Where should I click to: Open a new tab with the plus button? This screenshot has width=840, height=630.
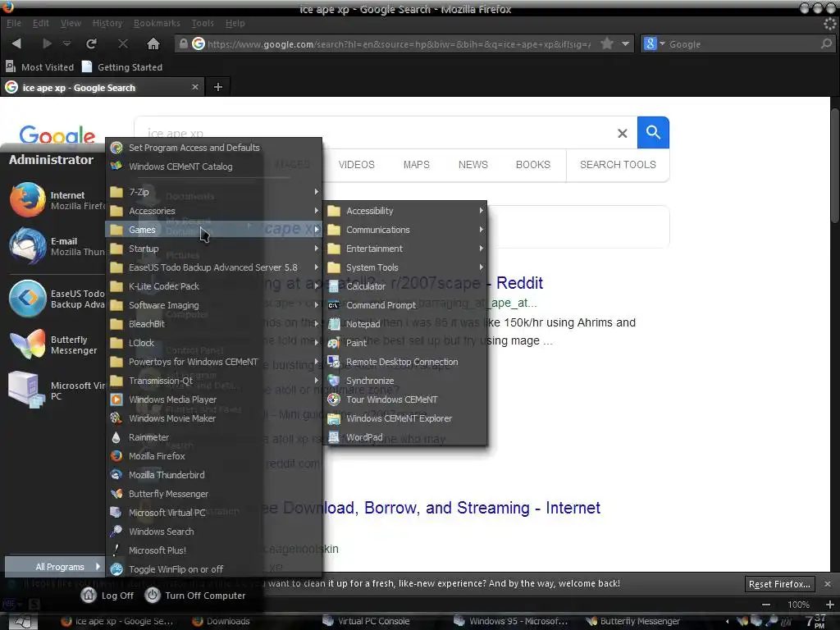(x=218, y=87)
